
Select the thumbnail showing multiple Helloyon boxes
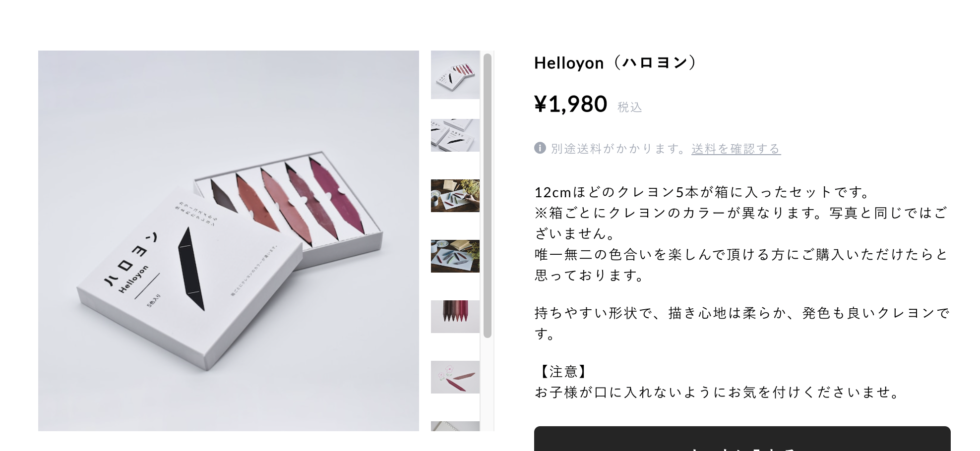pos(455,135)
